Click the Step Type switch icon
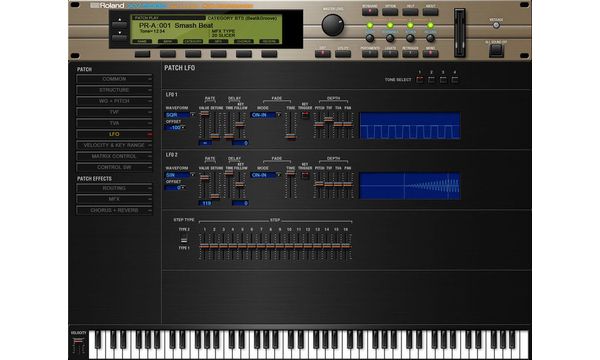The height and width of the screenshot is (360, 600). (x=184, y=239)
